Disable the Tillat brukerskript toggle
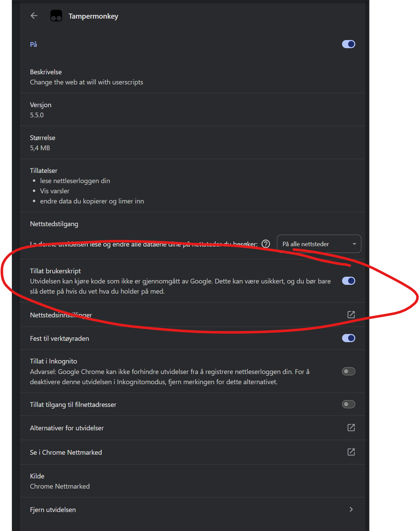 [348, 281]
